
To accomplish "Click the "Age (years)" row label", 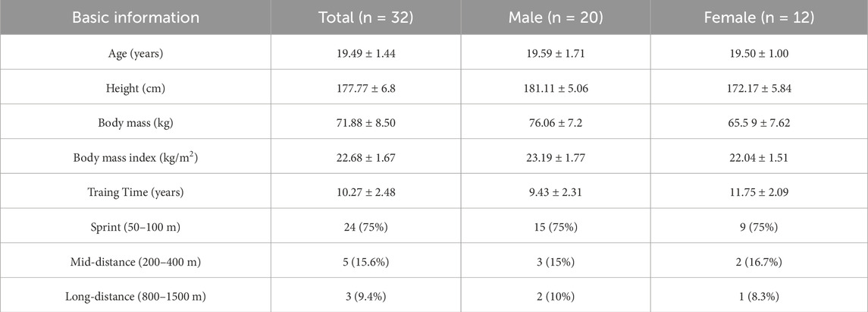I will tap(136, 53).
